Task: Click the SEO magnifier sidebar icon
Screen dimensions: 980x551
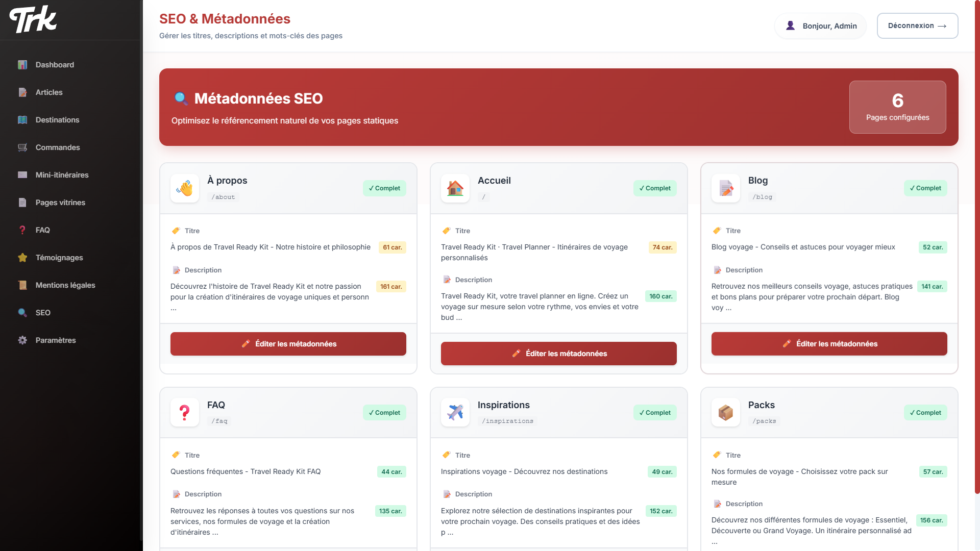Action: [x=22, y=313]
